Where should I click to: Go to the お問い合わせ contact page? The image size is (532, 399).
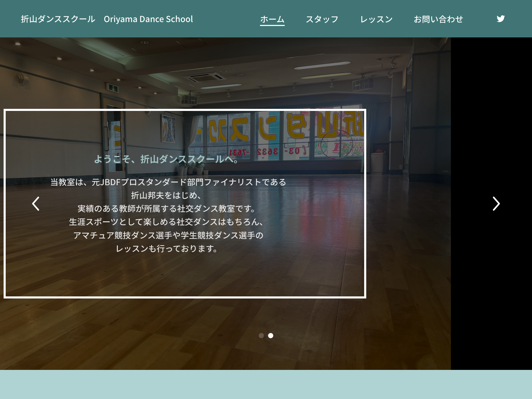pyautogui.click(x=438, y=19)
